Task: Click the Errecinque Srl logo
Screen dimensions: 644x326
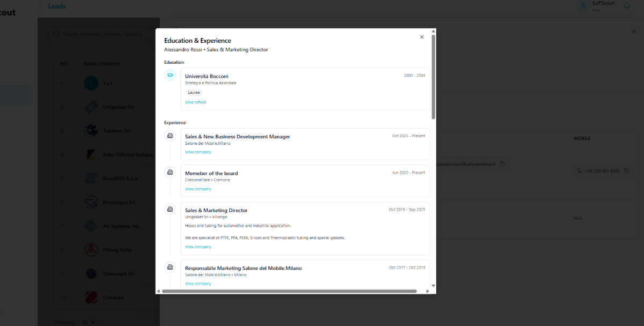Action: [x=91, y=202]
